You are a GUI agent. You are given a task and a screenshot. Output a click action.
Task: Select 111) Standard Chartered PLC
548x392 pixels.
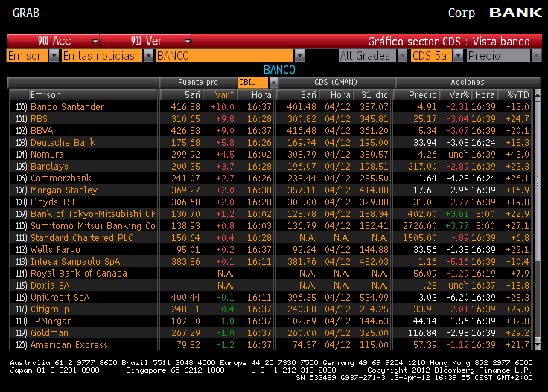coord(82,238)
